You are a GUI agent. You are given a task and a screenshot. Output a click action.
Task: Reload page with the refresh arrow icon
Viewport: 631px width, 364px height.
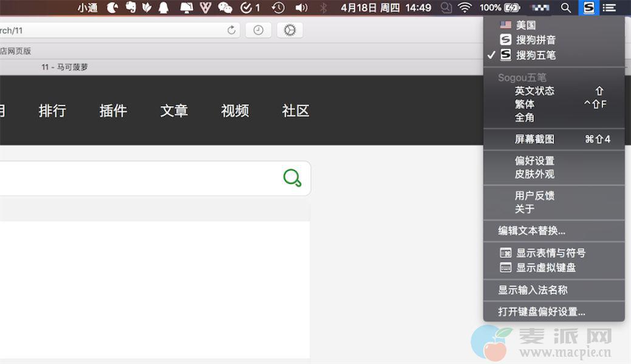(x=231, y=30)
